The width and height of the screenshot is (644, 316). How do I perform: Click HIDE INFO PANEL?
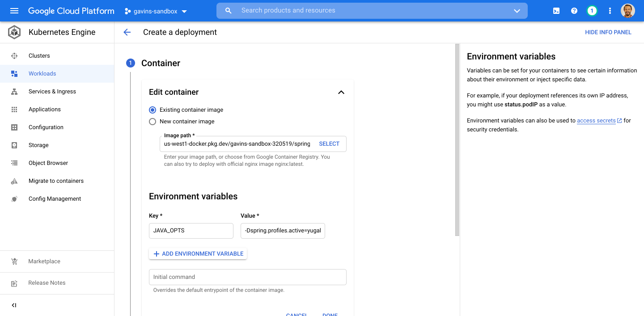click(608, 32)
